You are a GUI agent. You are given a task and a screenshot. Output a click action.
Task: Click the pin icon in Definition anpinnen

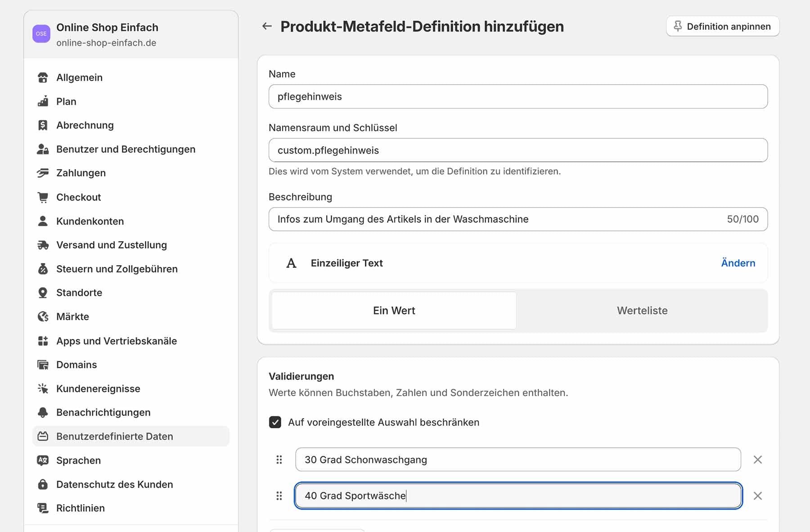(678, 27)
